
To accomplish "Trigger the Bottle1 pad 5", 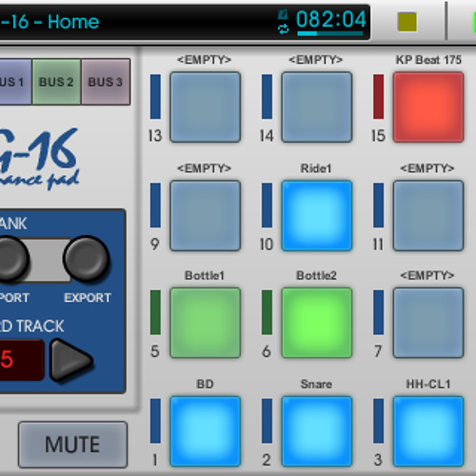I will coord(206,323).
